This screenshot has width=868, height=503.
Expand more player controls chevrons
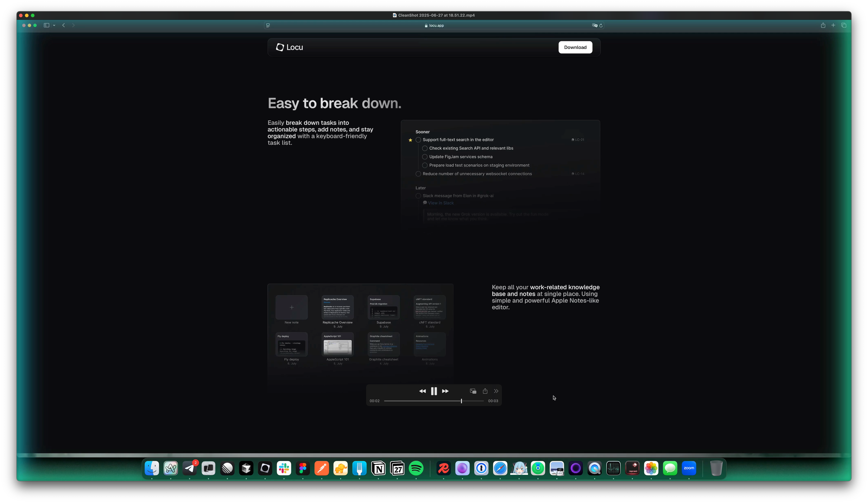[x=496, y=391]
